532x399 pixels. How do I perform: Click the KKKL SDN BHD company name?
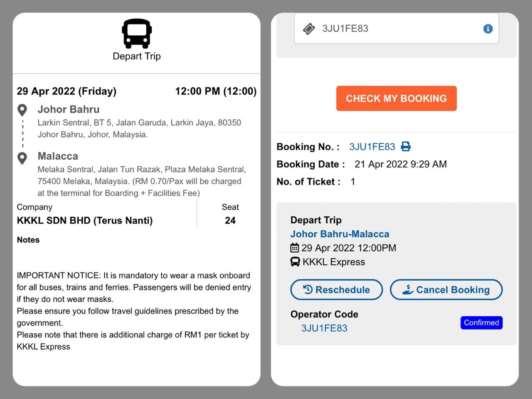pyautogui.click(x=85, y=220)
